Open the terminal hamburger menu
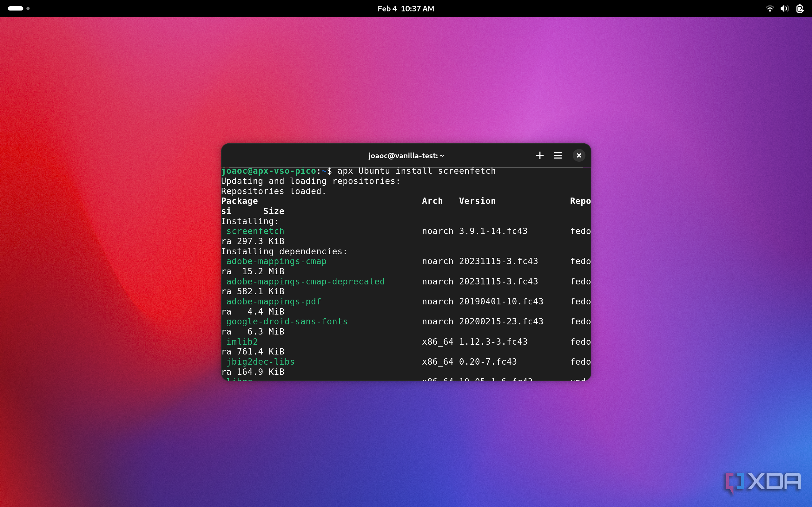 (558, 156)
